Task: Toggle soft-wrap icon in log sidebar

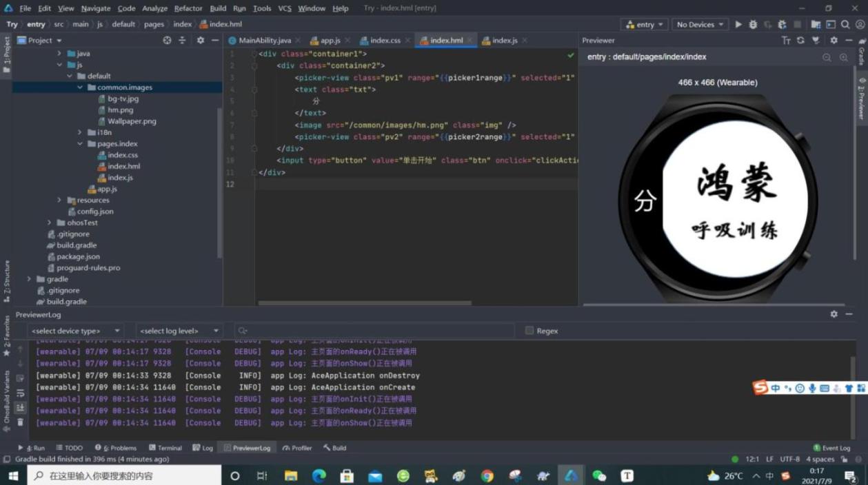Action: click(20, 393)
